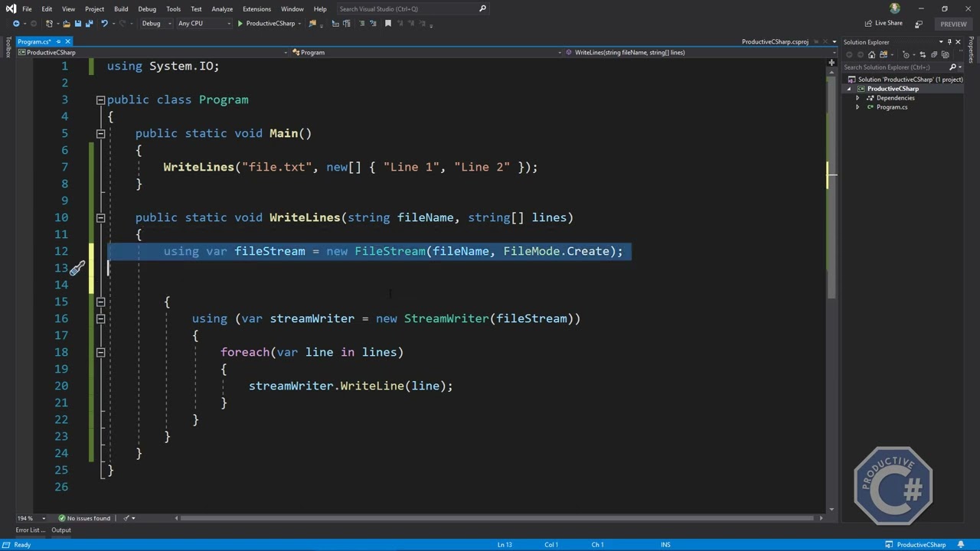
Task: Select the Solution 'ProductiveCSharp' root node
Action: (904, 80)
